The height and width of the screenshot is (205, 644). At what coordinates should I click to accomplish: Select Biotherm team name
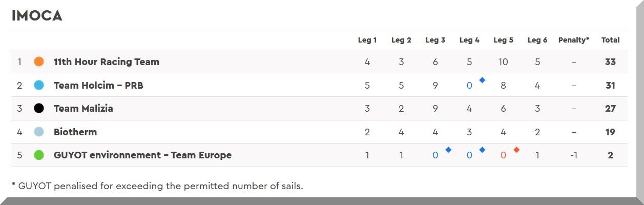[75, 132]
